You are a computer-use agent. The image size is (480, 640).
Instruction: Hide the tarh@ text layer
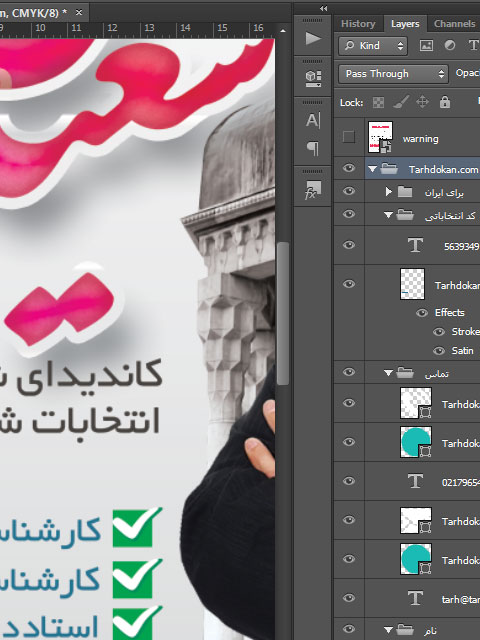[349, 598]
